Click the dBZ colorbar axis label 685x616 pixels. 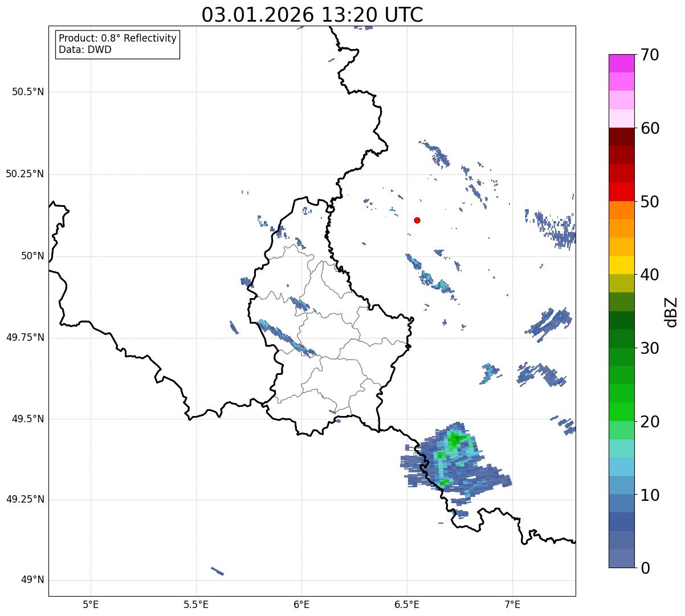coord(671,311)
